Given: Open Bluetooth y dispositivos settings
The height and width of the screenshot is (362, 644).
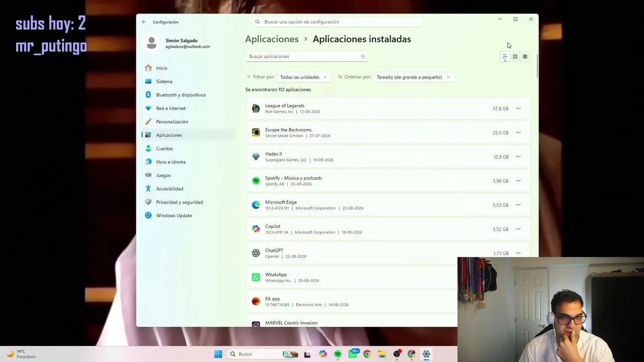Looking at the screenshot, I should tap(188, 95).
